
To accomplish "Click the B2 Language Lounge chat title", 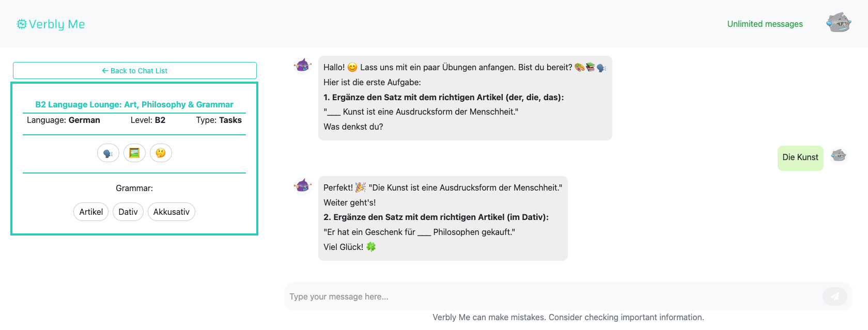I will point(134,104).
